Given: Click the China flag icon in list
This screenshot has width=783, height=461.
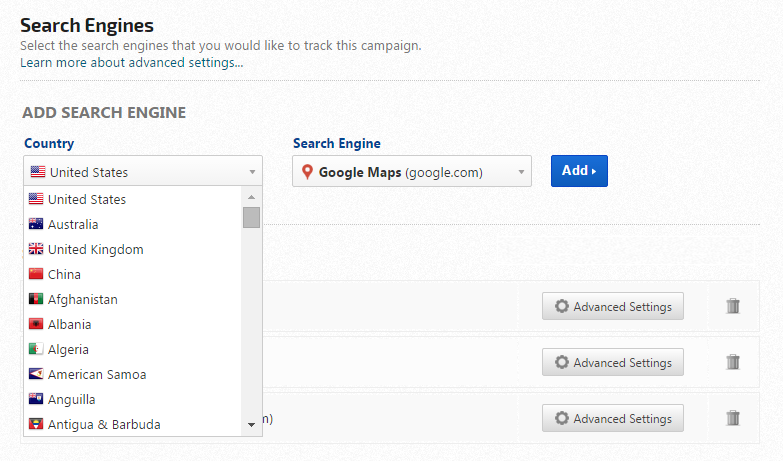Looking at the screenshot, I should pos(36,274).
